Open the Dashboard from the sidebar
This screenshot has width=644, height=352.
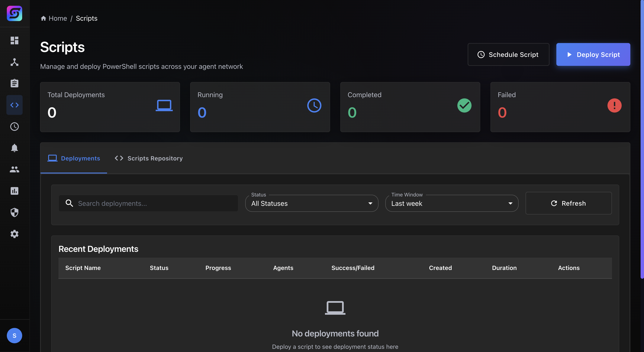click(x=14, y=40)
